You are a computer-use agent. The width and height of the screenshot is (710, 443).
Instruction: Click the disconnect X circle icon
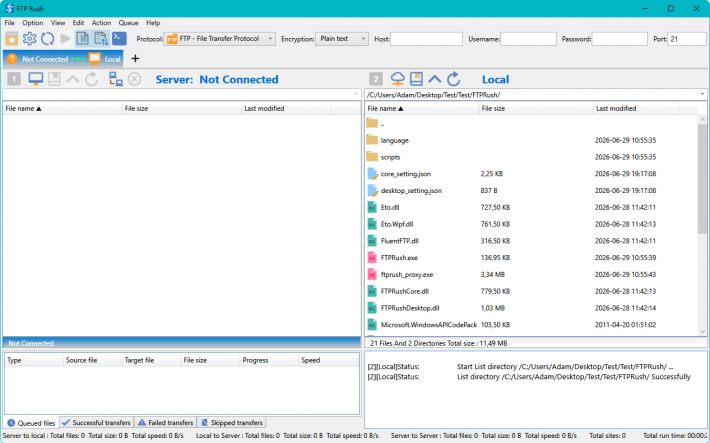coord(134,79)
